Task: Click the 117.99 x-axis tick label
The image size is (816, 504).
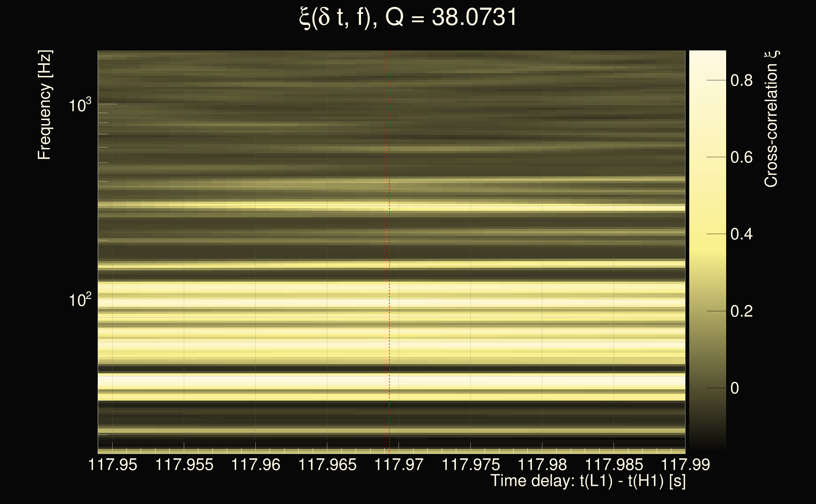Action: [685, 464]
